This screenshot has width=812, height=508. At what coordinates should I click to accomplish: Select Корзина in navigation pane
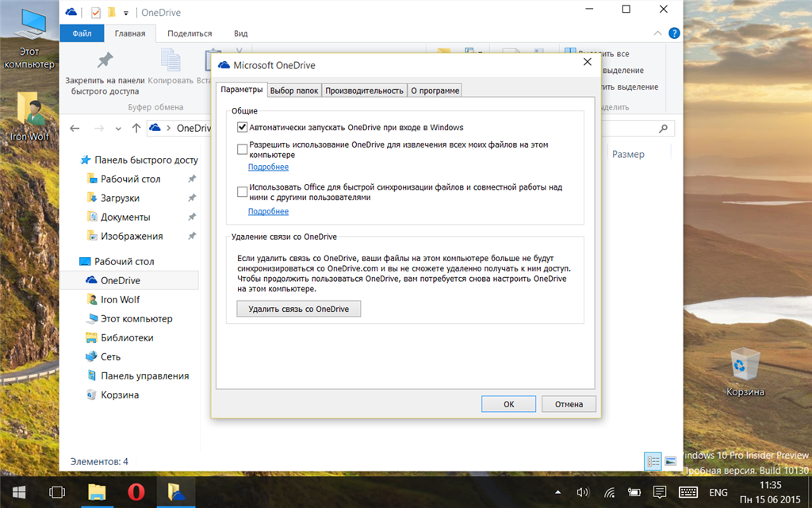[x=120, y=395]
